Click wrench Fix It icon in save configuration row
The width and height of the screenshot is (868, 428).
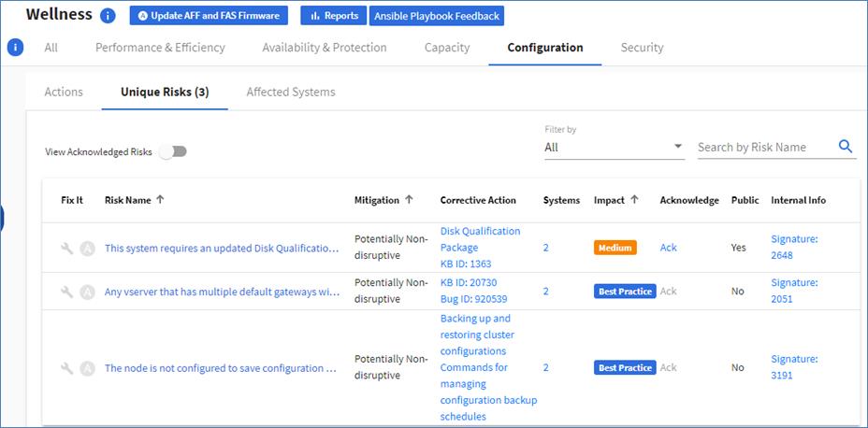(67, 368)
